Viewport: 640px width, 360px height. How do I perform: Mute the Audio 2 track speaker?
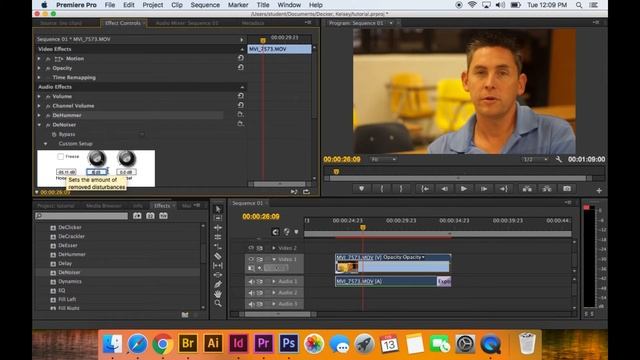pyautogui.click(x=251, y=293)
